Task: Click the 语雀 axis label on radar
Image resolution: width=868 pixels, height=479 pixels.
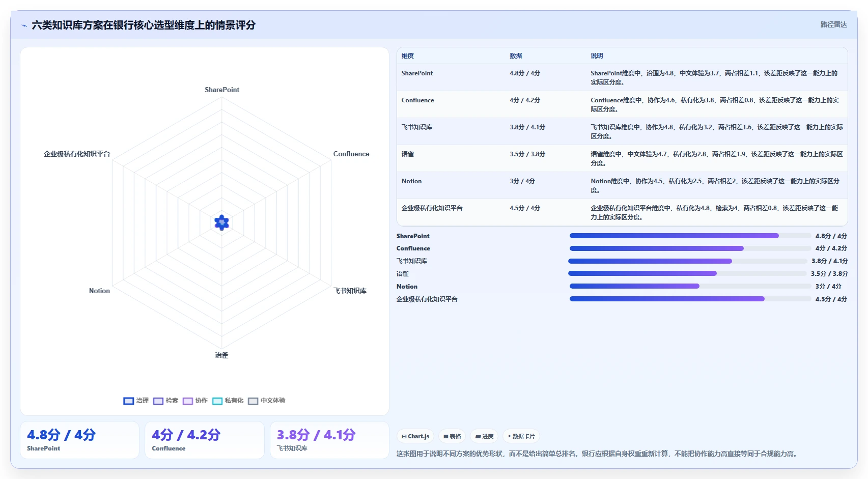Action: pos(221,355)
